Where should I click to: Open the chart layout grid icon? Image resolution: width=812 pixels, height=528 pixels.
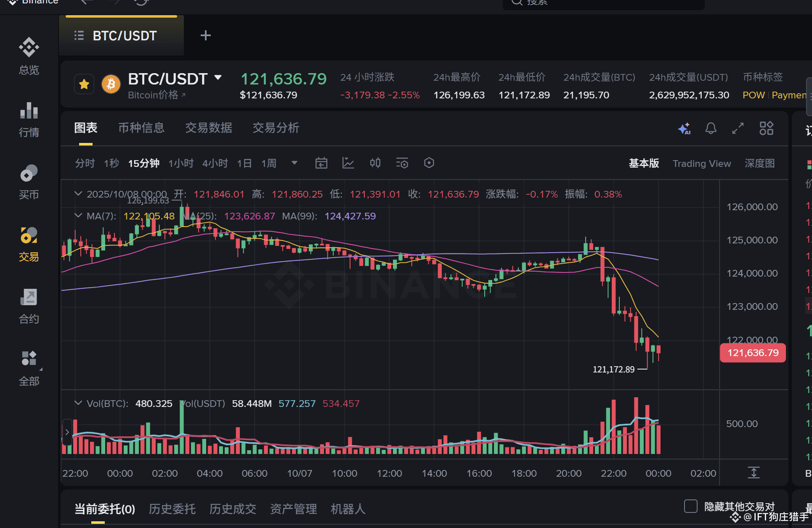pyautogui.click(x=766, y=128)
